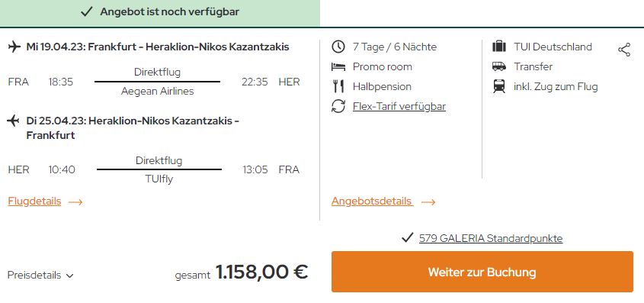644x303 pixels.
Task: Click the total price 1.158,00 €
Action: pyautogui.click(x=261, y=272)
